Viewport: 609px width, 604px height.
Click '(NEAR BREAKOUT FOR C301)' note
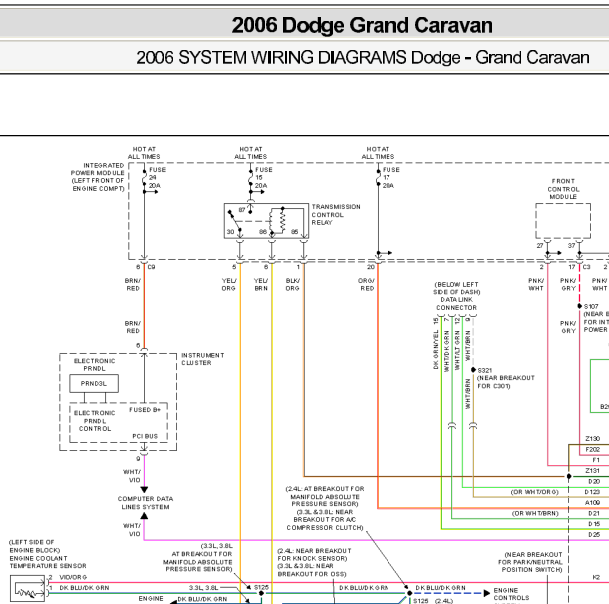click(506, 382)
